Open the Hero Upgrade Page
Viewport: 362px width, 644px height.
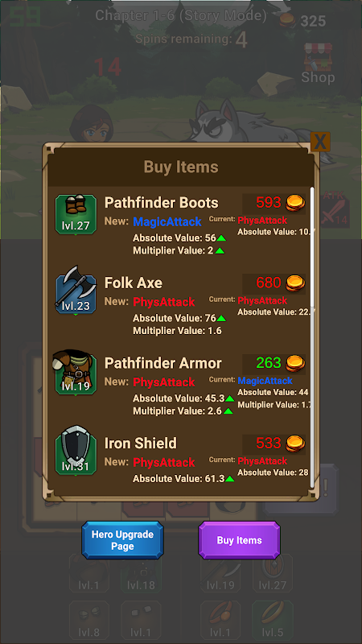[x=122, y=540]
